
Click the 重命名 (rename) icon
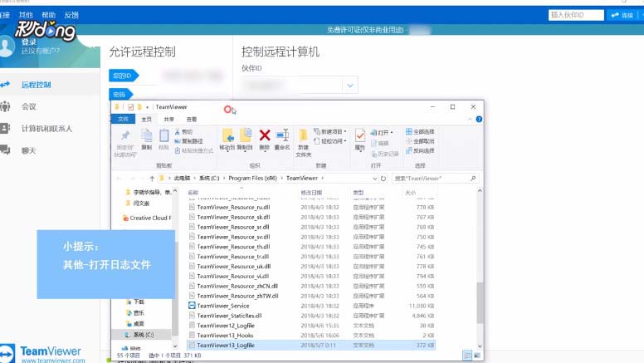tap(282, 135)
